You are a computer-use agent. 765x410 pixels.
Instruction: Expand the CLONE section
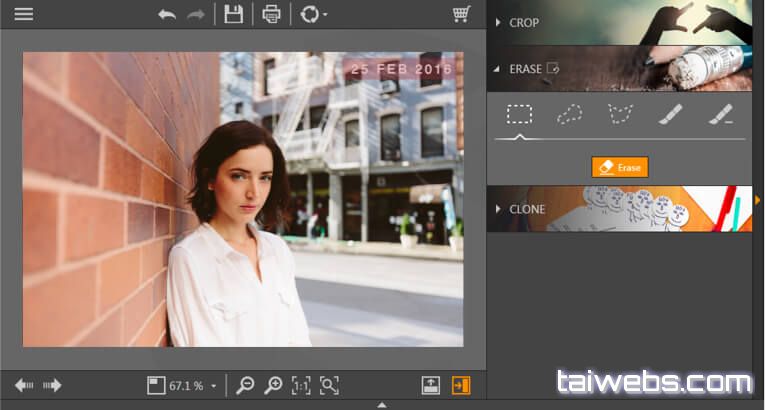526,209
